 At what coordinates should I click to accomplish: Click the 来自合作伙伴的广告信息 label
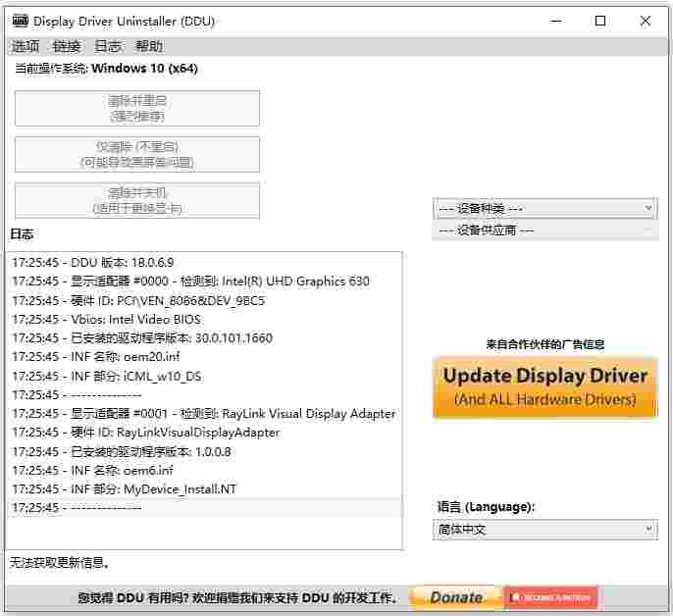(x=545, y=344)
